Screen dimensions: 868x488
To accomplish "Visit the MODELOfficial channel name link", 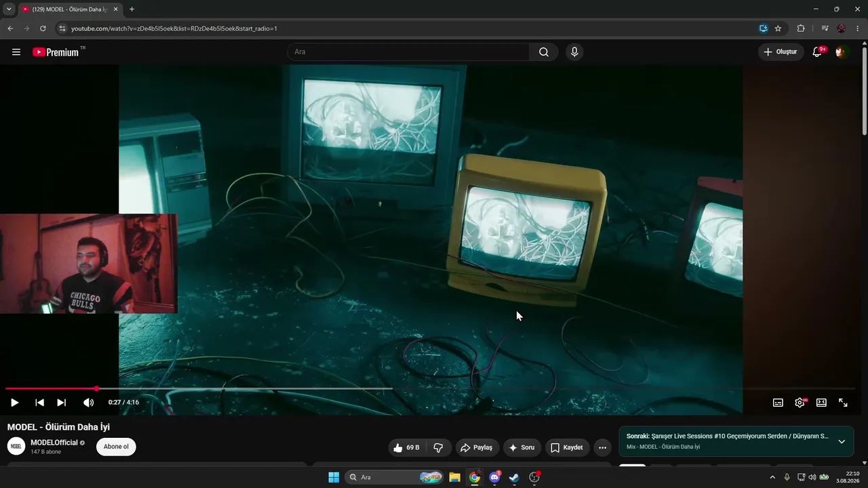I will [x=54, y=443].
